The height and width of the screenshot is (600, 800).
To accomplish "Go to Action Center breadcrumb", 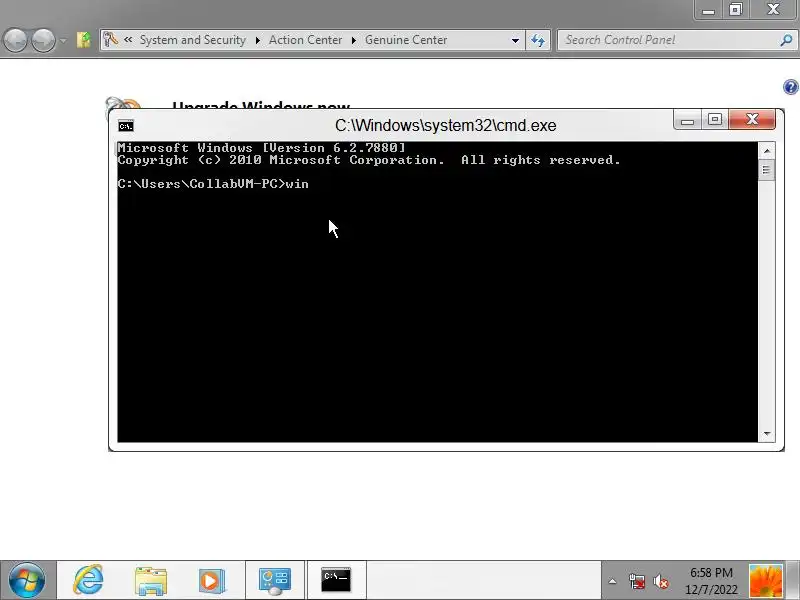I will [x=305, y=40].
